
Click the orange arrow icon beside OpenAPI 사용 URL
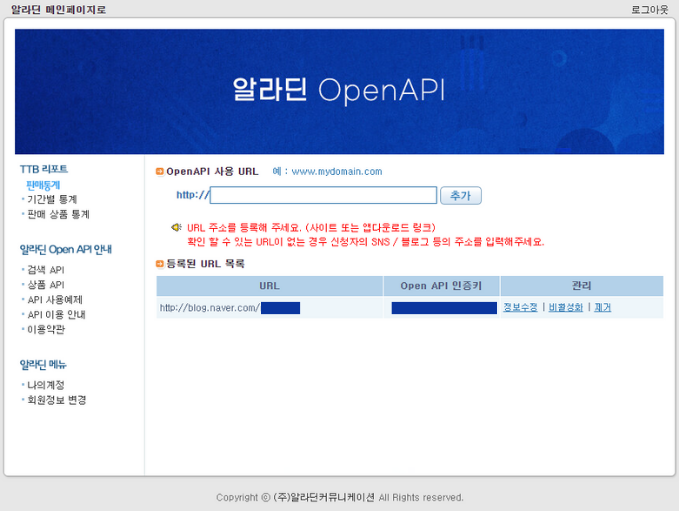(x=160, y=172)
